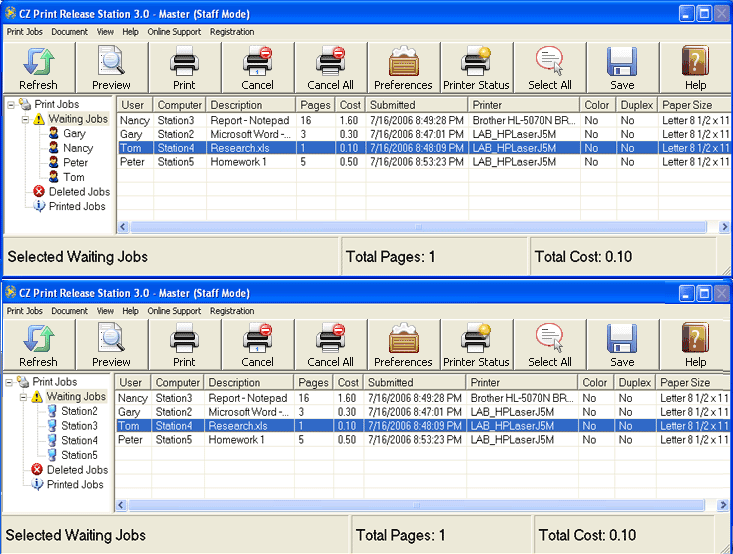The height and width of the screenshot is (554, 733).
Task: Open Preferences in the upper window toolbar
Action: pyautogui.click(x=403, y=68)
